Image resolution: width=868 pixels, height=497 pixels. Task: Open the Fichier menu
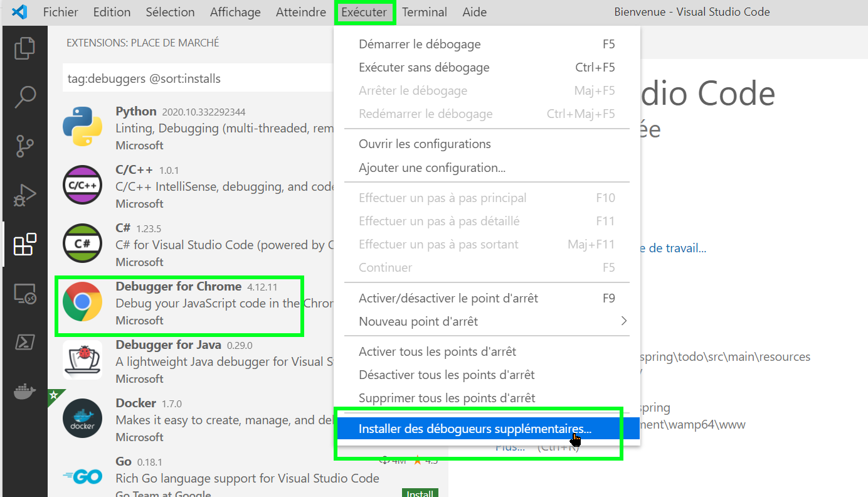click(x=61, y=12)
